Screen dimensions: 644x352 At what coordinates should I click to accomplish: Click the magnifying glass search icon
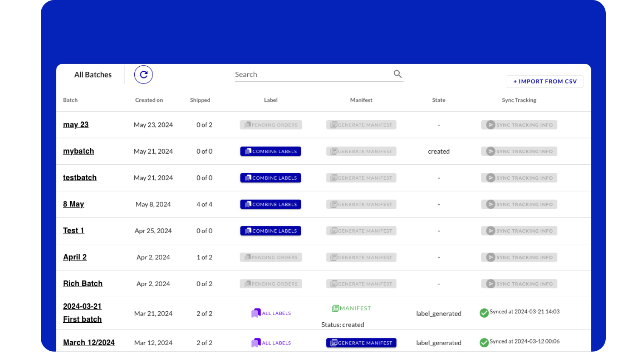[x=397, y=74]
